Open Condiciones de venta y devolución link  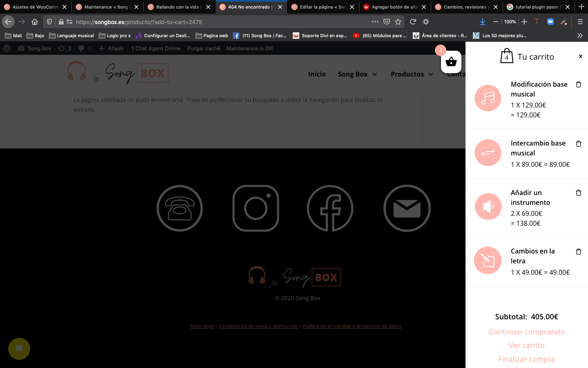pyautogui.click(x=258, y=326)
